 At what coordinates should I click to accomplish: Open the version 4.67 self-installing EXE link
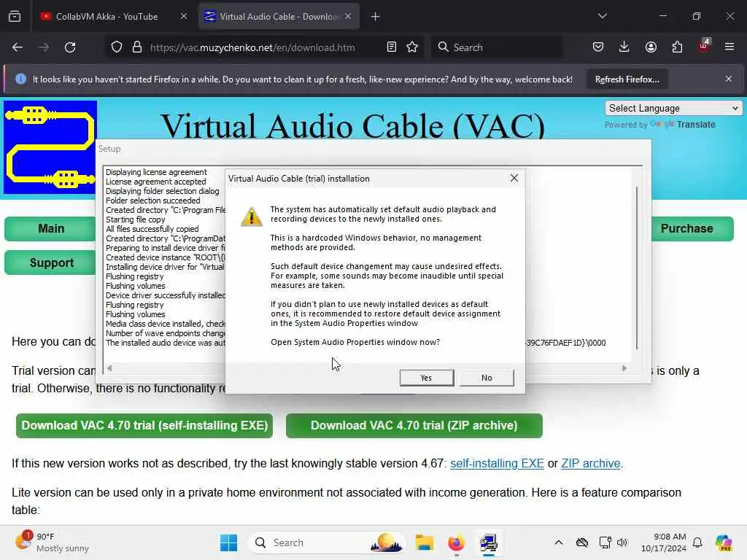[497, 463]
